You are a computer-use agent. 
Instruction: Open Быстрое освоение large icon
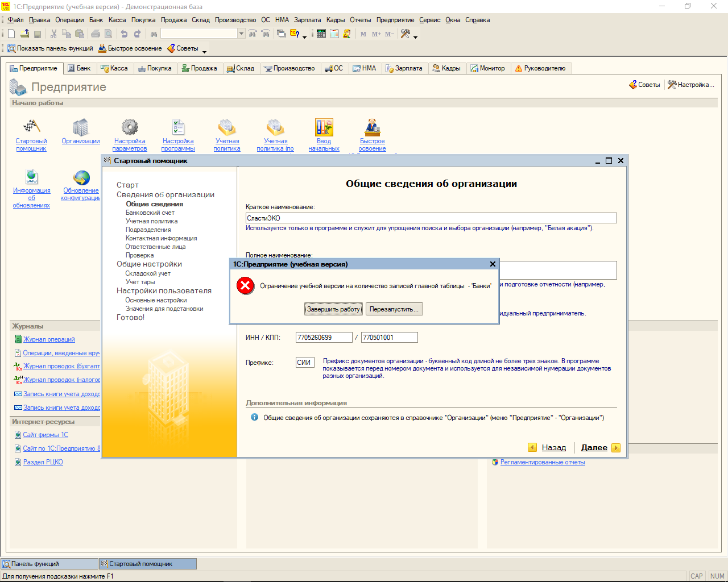point(373,127)
